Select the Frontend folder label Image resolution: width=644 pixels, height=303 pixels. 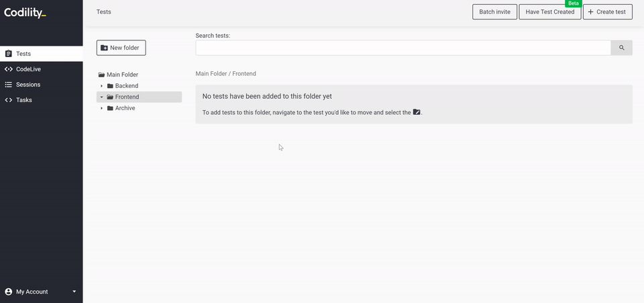coord(127,97)
